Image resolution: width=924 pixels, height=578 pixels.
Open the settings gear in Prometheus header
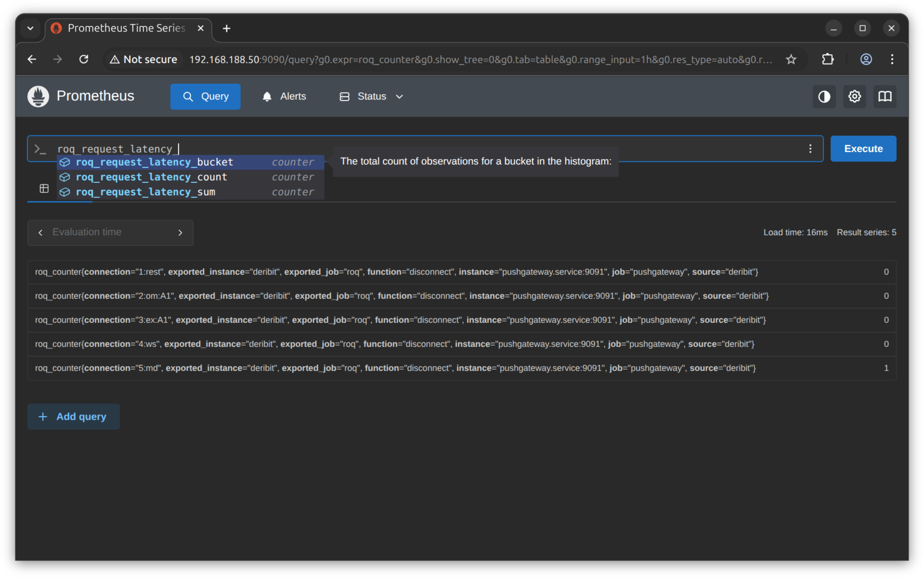[854, 97]
